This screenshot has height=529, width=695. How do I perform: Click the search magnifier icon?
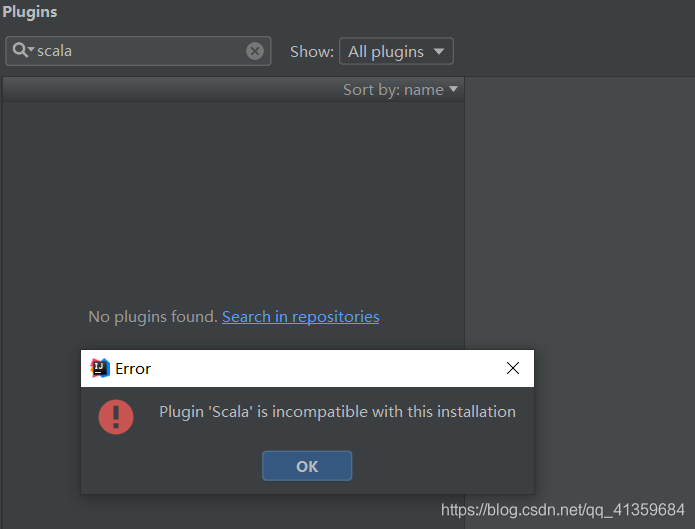pyautogui.click(x=20, y=50)
